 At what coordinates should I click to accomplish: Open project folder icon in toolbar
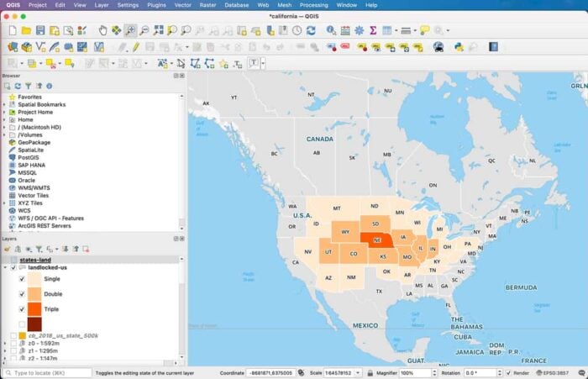tap(26, 30)
